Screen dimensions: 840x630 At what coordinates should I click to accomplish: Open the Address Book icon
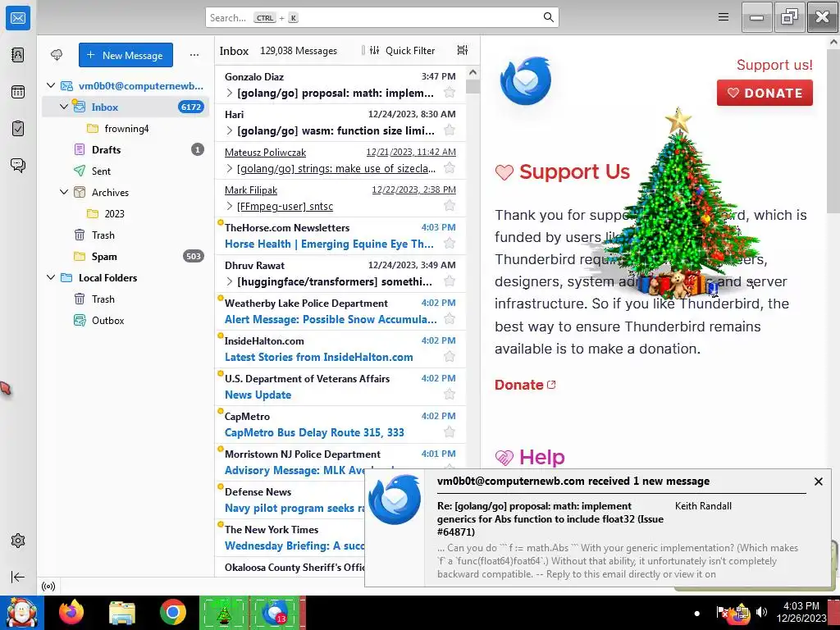[x=18, y=55]
